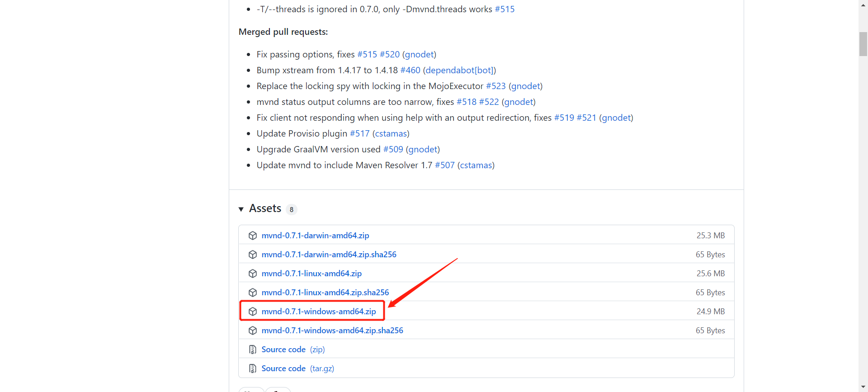Open gnodet profile in Fix passing options line

[x=419, y=54]
